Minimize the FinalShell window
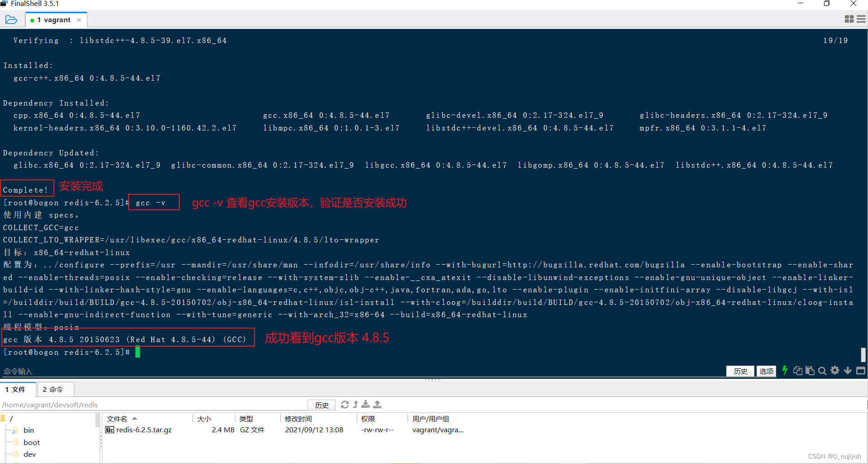This screenshot has width=868, height=464. 801,4
